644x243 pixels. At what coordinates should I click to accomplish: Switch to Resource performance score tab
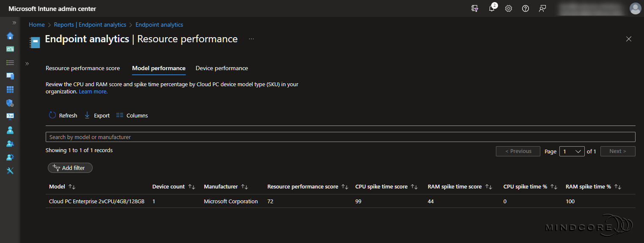pos(83,68)
